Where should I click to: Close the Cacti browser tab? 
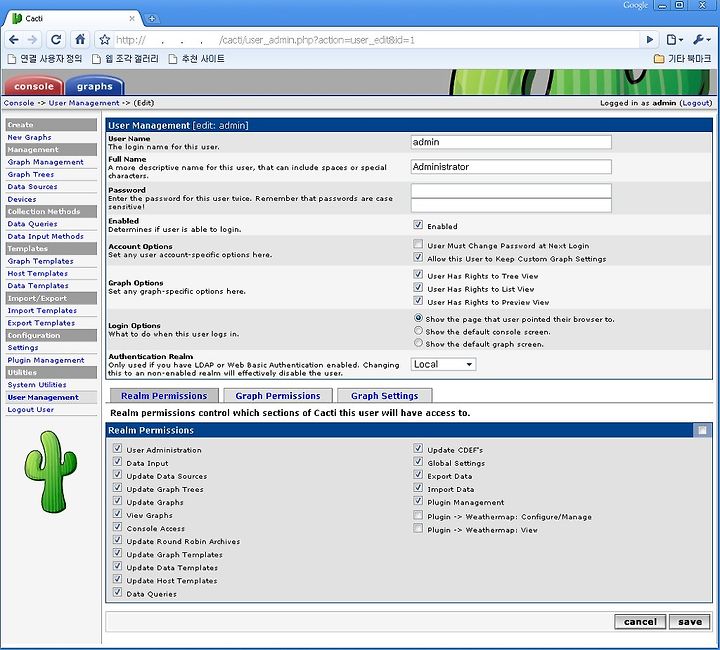[132, 18]
